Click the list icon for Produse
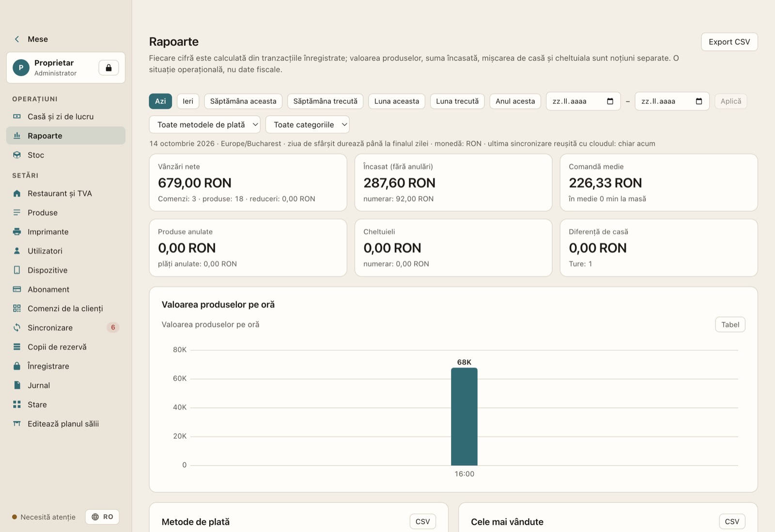Viewport: 775px width, 532px height. pos(17,213)
